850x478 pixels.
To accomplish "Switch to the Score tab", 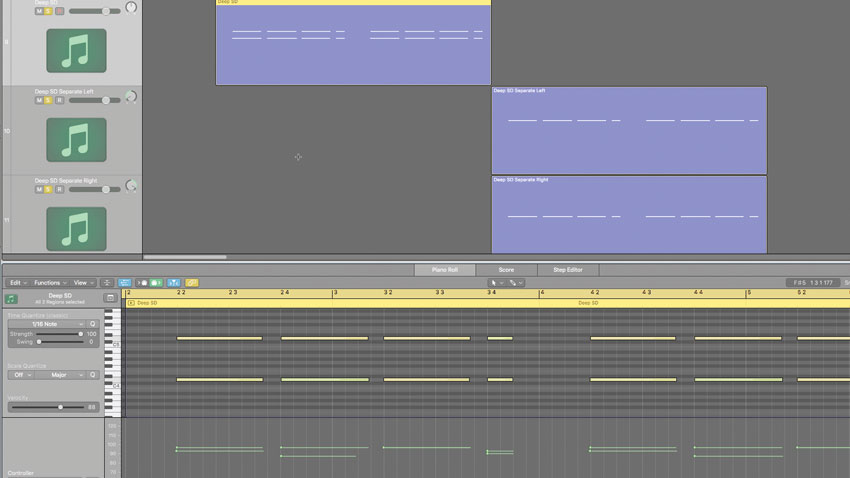I will point(506,269).
